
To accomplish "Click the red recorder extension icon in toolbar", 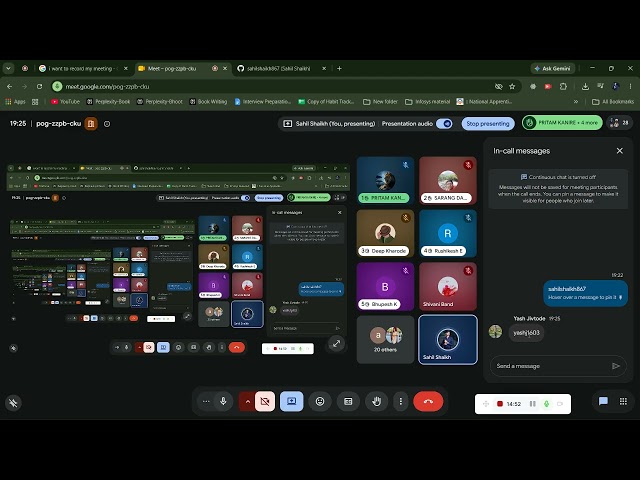I will 548,87.
